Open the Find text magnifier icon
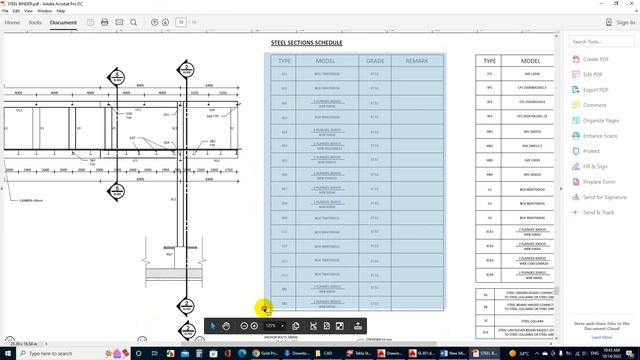This screenshot has width=640, height=360. pos(133,22)
